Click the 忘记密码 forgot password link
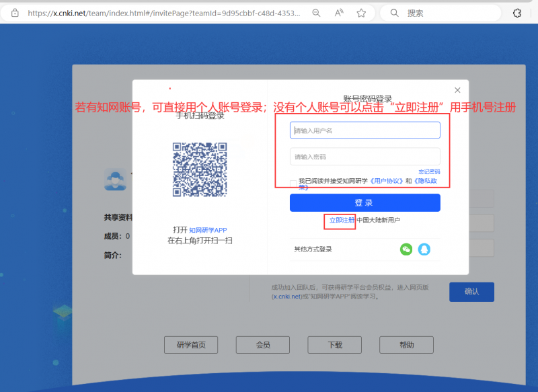Screen dimensions: 538x392 click(x=429, y=172)
